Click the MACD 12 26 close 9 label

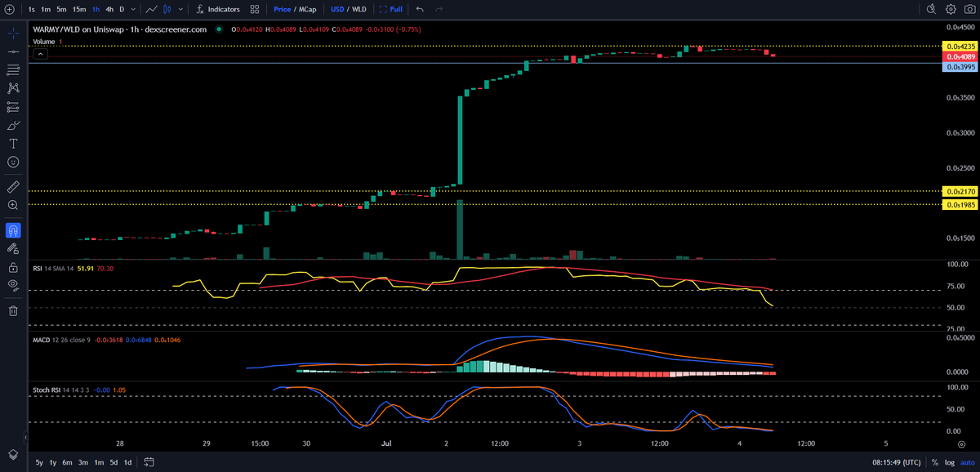click(x=61, y=339)
